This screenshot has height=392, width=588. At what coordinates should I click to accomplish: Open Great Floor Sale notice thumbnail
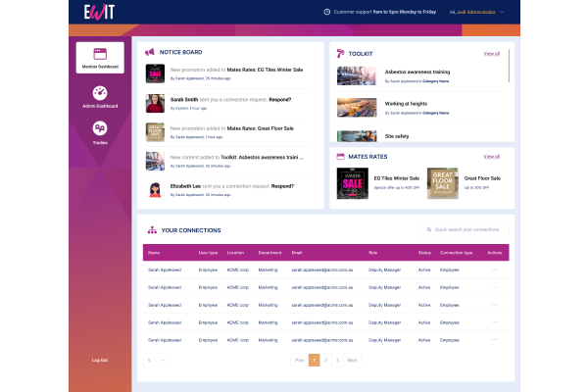[x=155, y=132]
